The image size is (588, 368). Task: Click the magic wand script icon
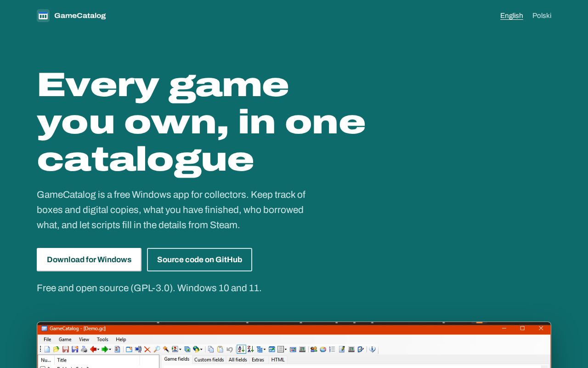166,350
